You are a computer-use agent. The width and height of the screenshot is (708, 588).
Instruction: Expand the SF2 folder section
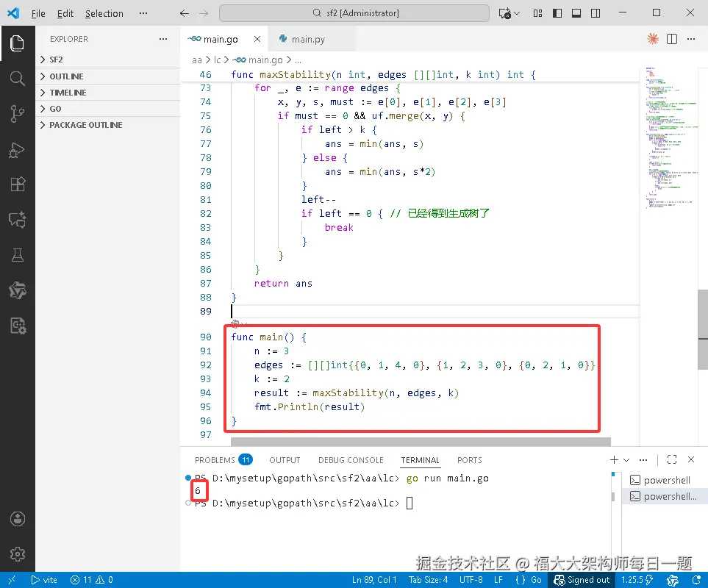pos(107,60)
